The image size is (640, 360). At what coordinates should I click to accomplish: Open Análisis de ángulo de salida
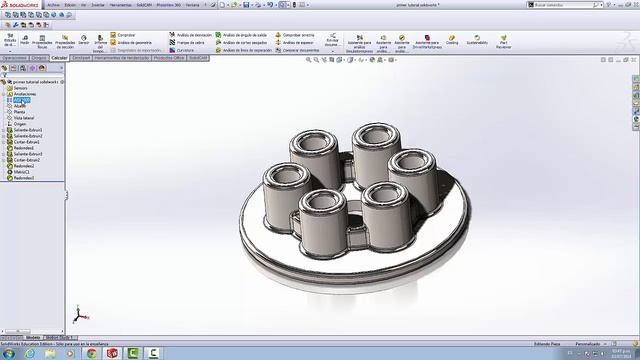pos(241,35)
